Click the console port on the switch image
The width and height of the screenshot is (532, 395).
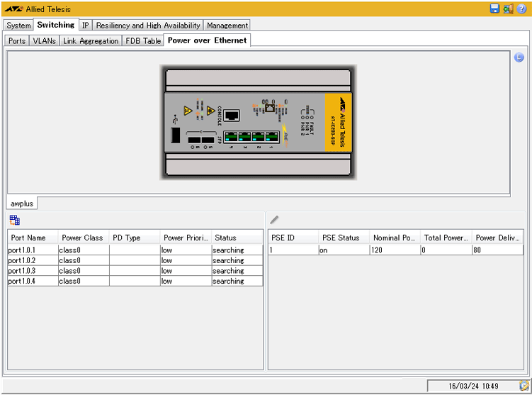(232, 115)
